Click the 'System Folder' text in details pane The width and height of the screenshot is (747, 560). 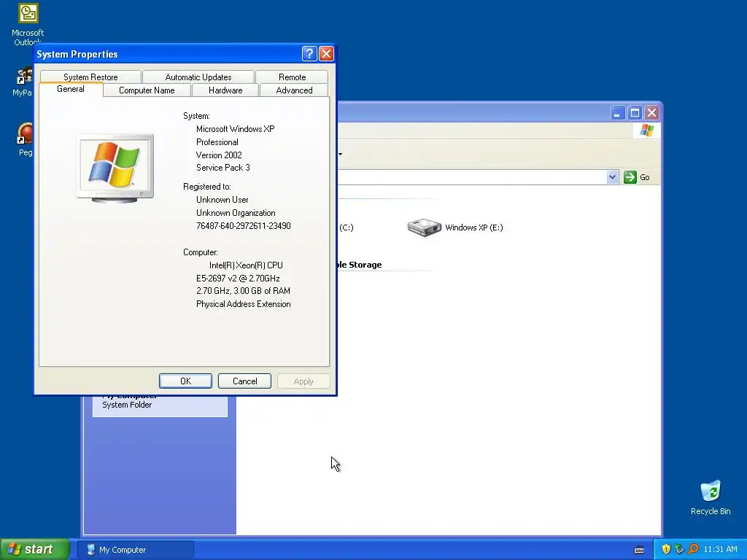[x=127, y=405]
